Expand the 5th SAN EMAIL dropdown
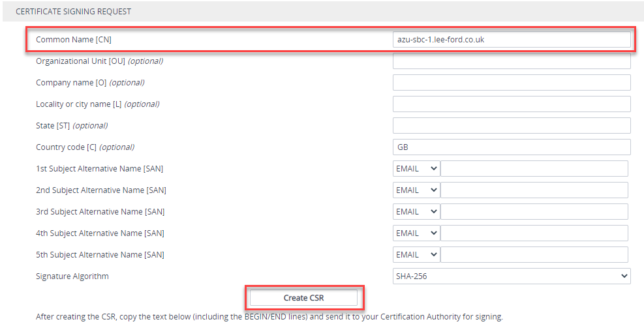Image resolution: width=644 pixels, height=326 pixels. [x=416, y=254]
